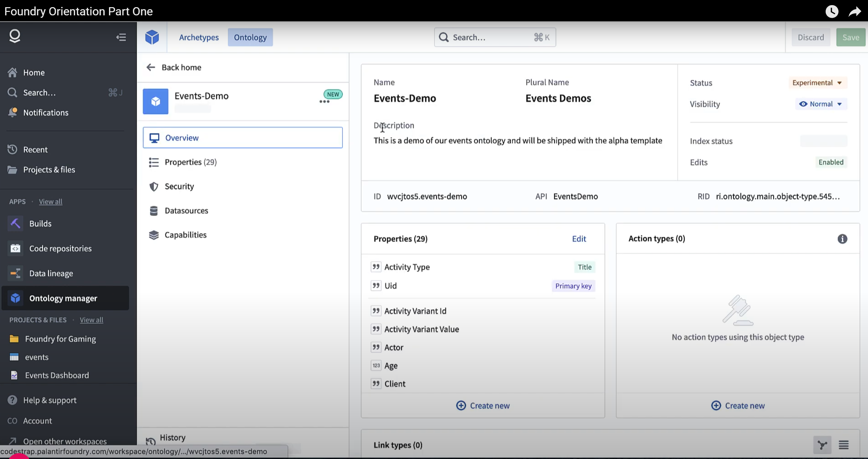Click View all next to APPS

pos(51,201)
